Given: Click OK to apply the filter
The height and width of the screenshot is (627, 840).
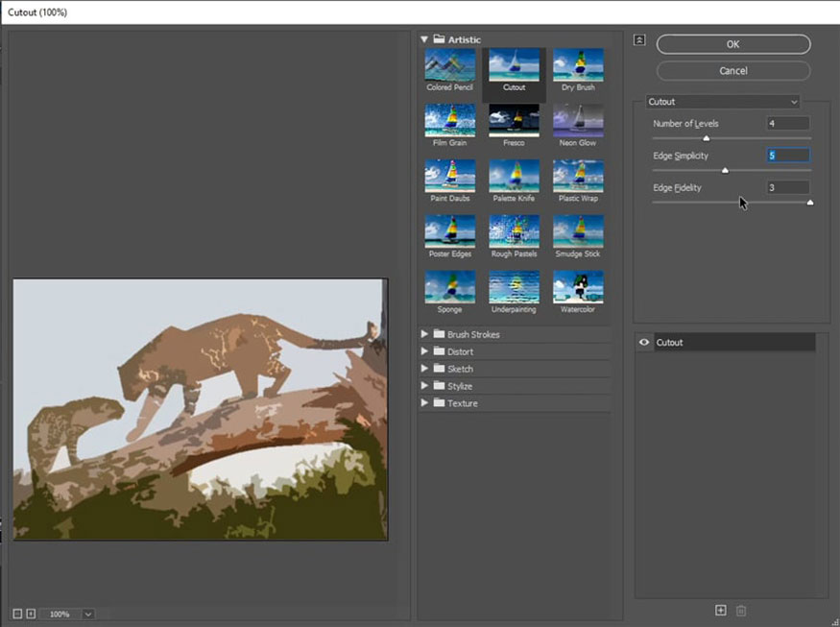Looking at the screenshot, I should tap(732, 44).
